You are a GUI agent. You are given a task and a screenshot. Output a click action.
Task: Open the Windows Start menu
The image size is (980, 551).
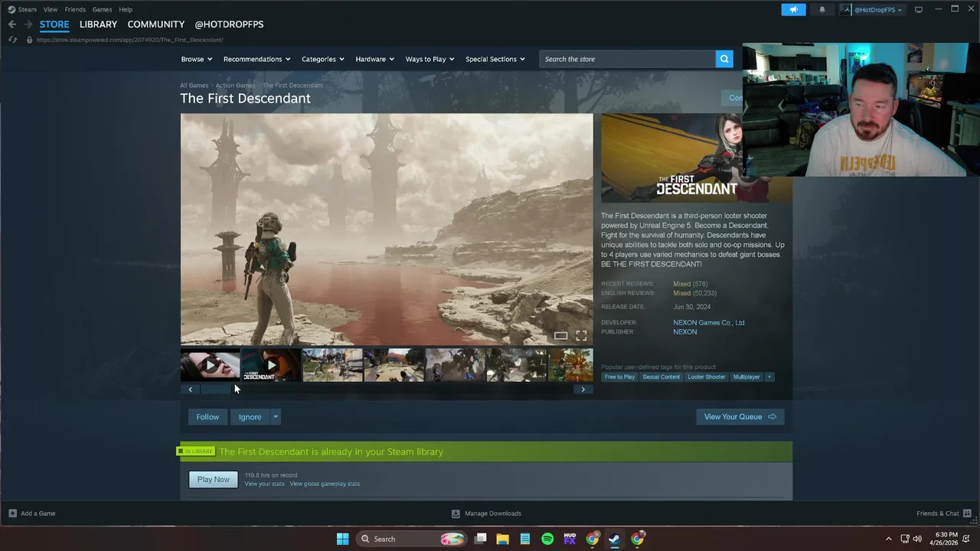tap(342, 539)
